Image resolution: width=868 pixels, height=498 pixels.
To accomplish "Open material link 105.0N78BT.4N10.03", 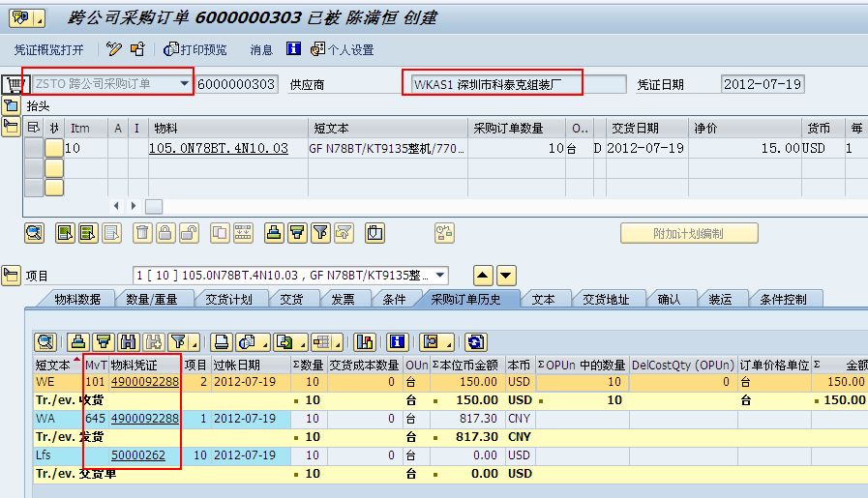I will click(219, 148).
